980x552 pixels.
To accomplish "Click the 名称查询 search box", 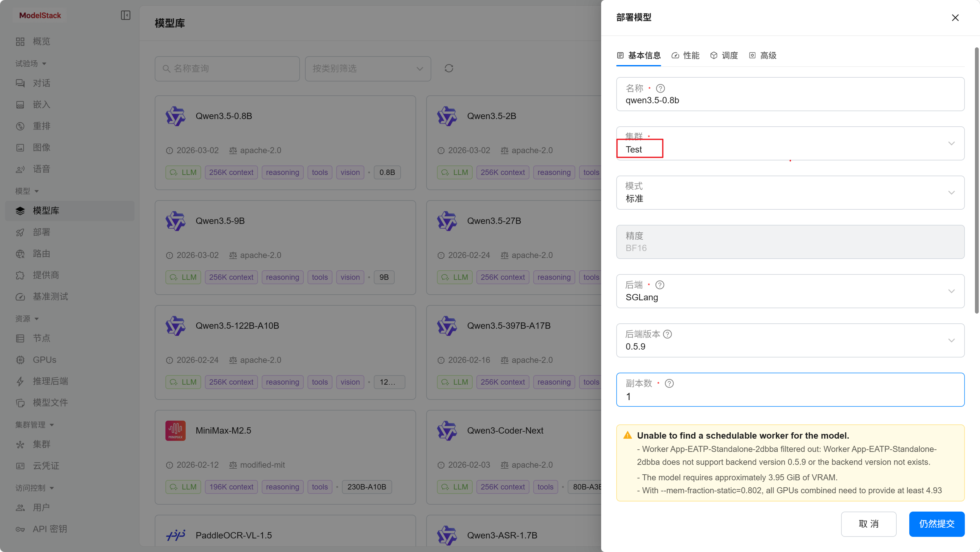I will pyautogui.click(x=227, y=69).
